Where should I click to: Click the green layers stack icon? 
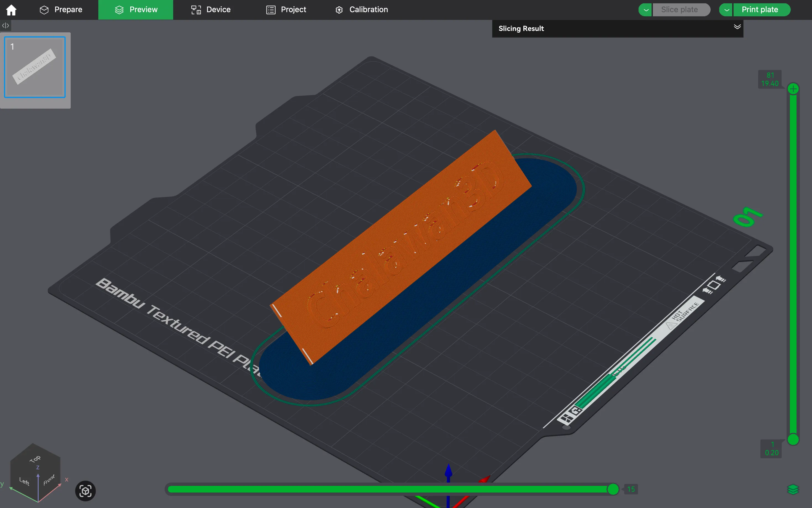(793, 489)
